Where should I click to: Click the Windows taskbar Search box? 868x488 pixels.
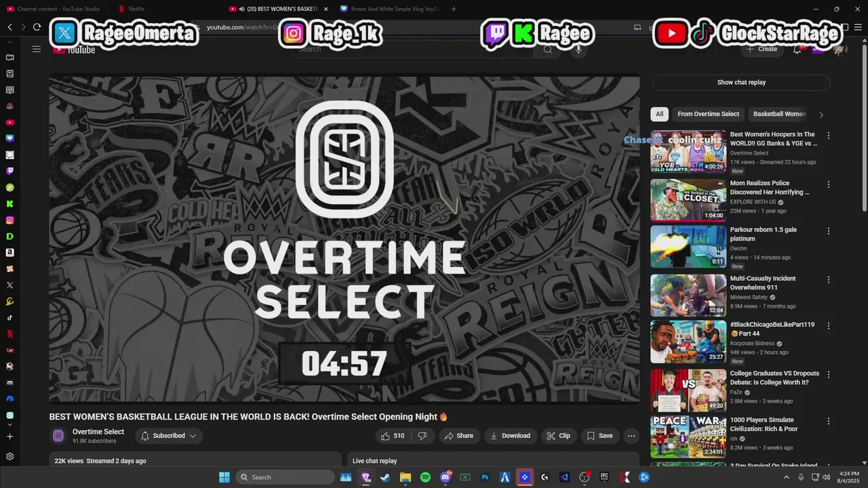coord(285,477)
